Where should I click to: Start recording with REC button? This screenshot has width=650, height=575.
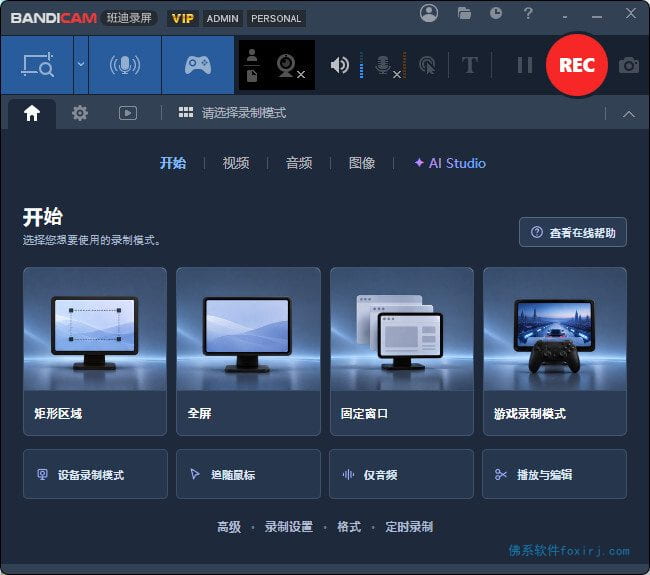pyautogui.click(x=577, y=65)
